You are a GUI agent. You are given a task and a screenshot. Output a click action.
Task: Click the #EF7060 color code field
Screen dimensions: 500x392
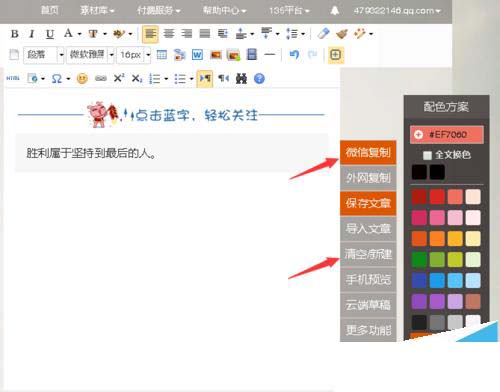(447, 135)
